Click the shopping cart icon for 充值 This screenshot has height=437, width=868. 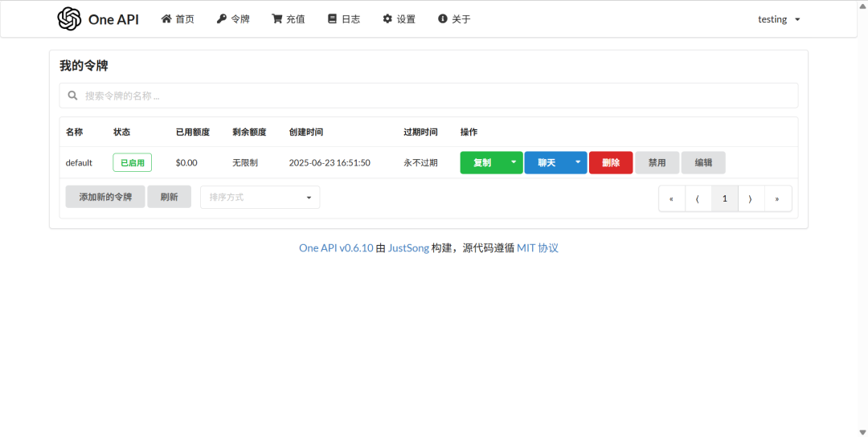277,18
